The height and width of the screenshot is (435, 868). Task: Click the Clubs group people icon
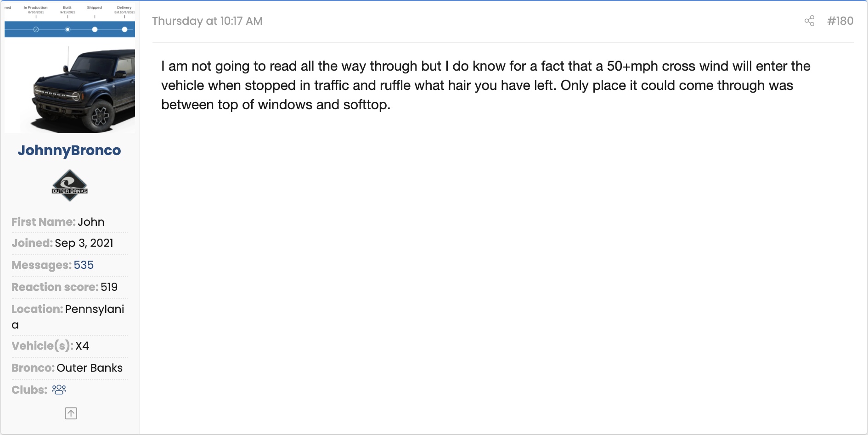tap(59, 390)
